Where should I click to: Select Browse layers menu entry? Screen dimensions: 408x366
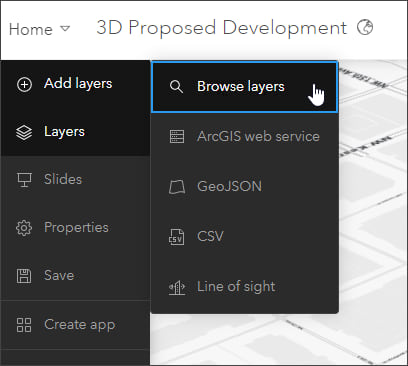point(245,87)
